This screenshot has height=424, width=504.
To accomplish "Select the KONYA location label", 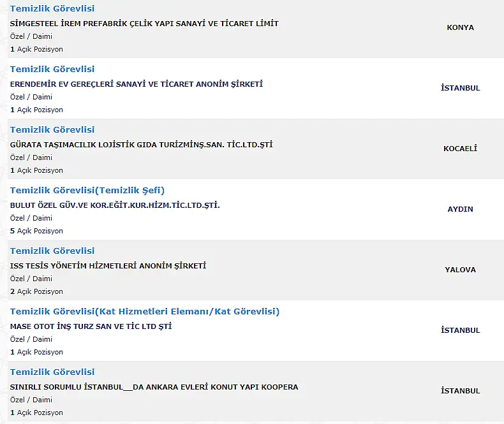I will pyautogui.click(x=460, y=27).
